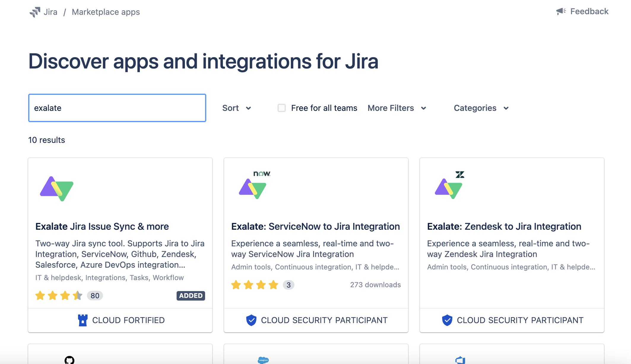
Task: Click the Jira breadcrumb menu item
Action: [x=50, y=12]
